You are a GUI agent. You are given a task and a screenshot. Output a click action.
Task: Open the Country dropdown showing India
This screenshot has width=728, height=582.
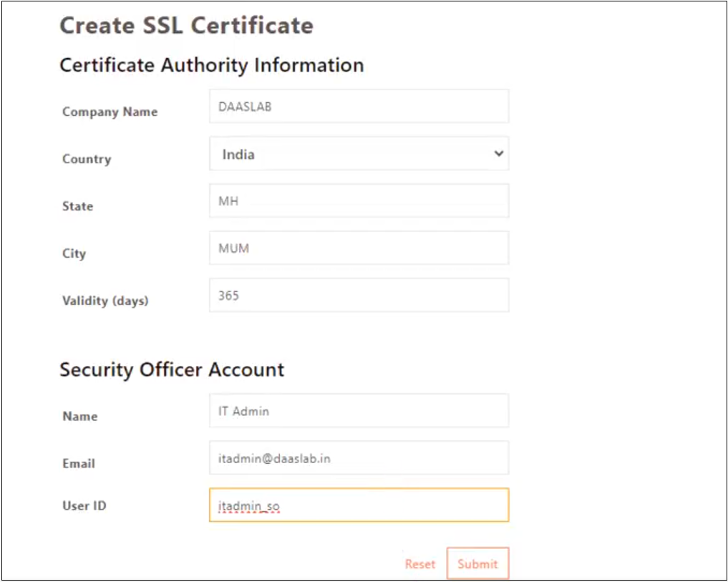[x=359, y=154]
